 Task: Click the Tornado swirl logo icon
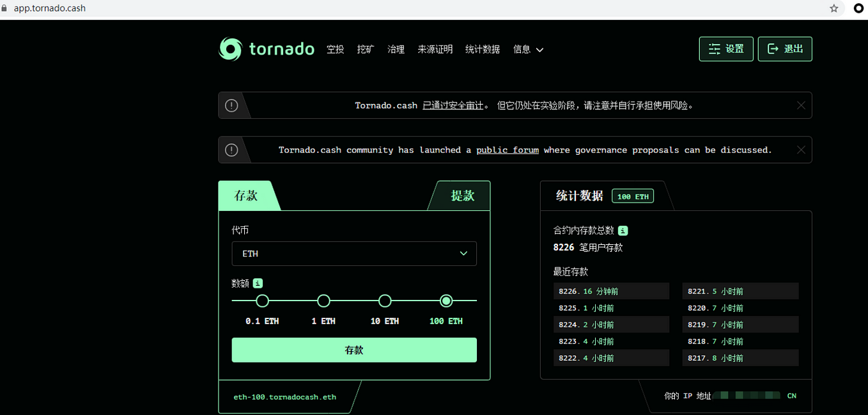(230, 49)
